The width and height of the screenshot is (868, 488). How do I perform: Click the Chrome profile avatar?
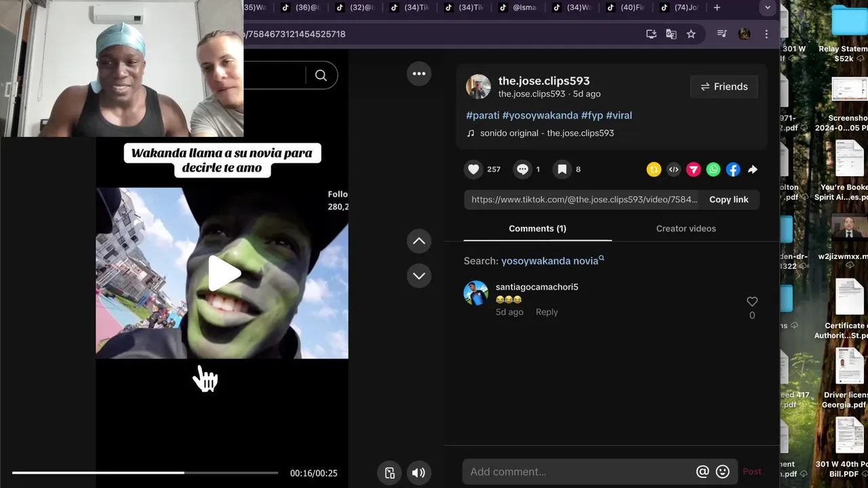click(x=744, y=34)
